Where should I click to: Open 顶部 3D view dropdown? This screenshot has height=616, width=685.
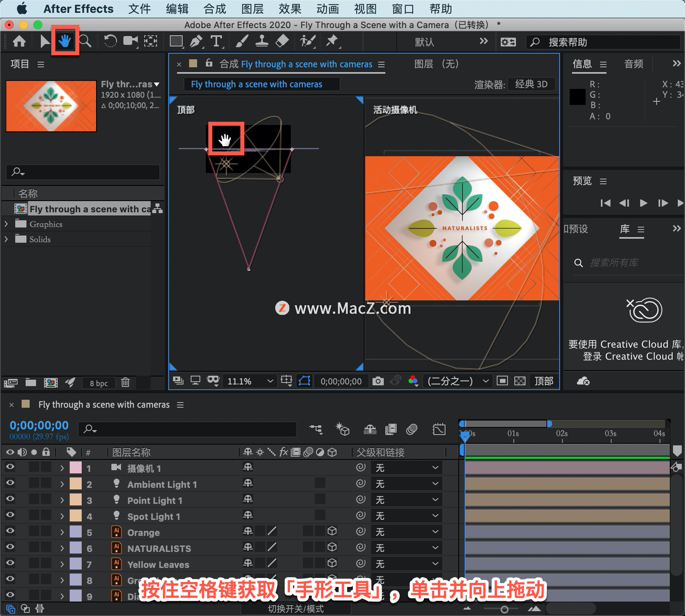[544, 381]
